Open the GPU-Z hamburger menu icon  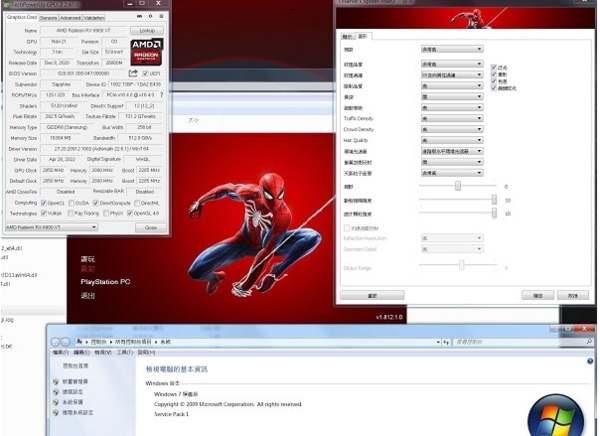[161, 16]
